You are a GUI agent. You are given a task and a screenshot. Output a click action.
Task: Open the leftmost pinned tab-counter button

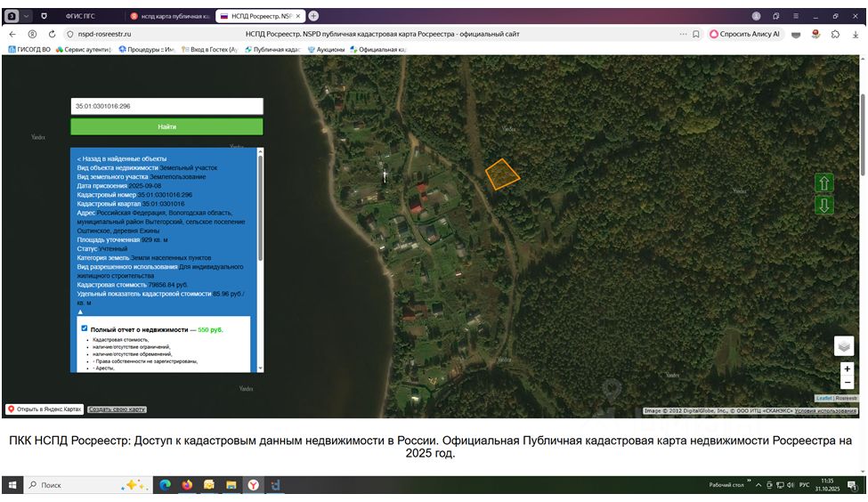[x=11, y=16]
